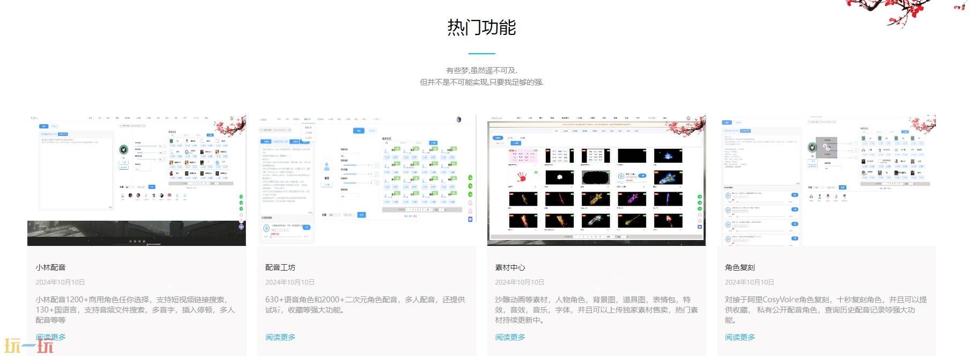Open the 小林配音 screenshot thumbnail
Viewport: 980px width, 356px height.
tap(136, 180)
